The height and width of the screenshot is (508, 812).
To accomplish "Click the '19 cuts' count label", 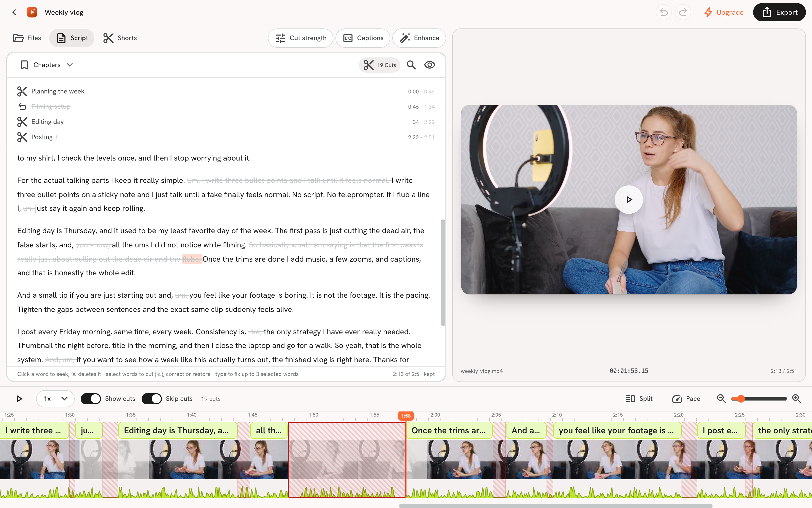I will (x=211, y=399).
